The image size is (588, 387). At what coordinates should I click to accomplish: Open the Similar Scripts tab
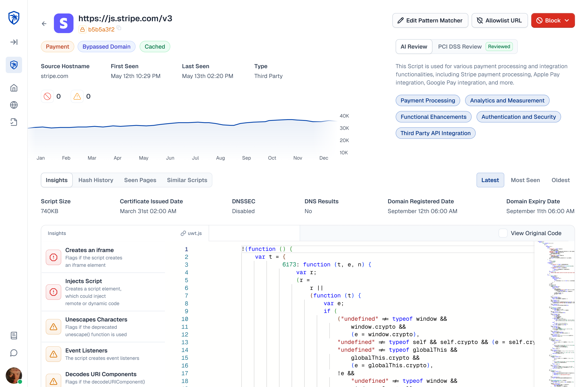[187, 180]
